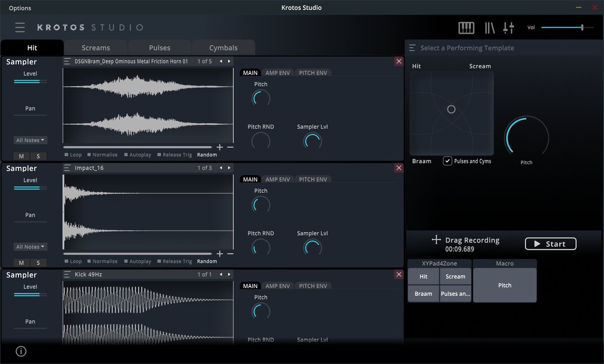Go to next sample in Kick 49Hz sampler

click(229, 274)
